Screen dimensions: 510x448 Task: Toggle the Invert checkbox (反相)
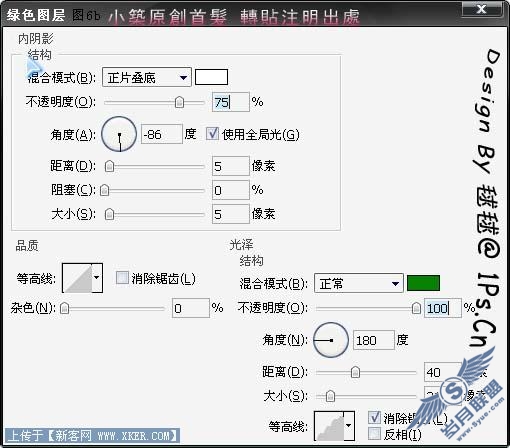[x=374, y=433]
